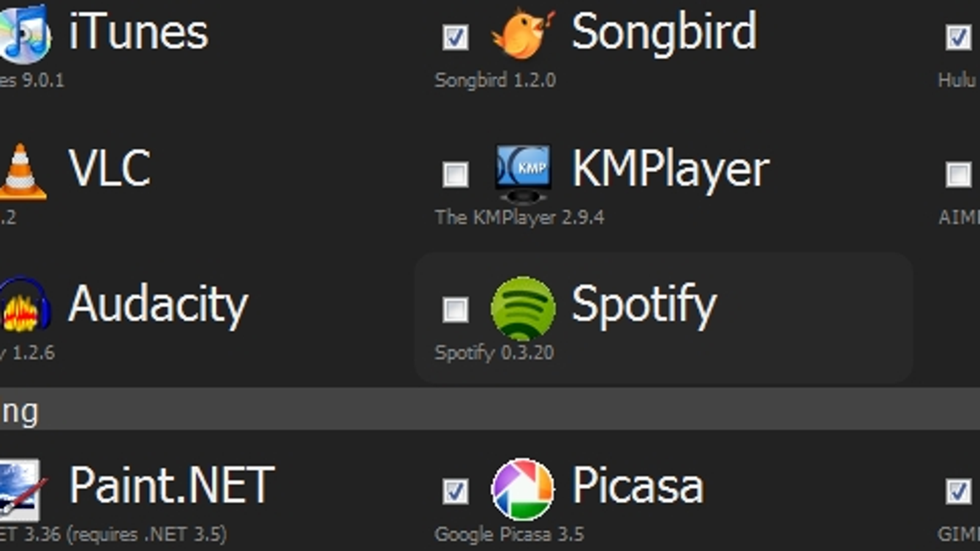Image resolution: width=980 pixels, height=551 pixels.
Task: Click the gray section header bar
Action: pos(490,408)
